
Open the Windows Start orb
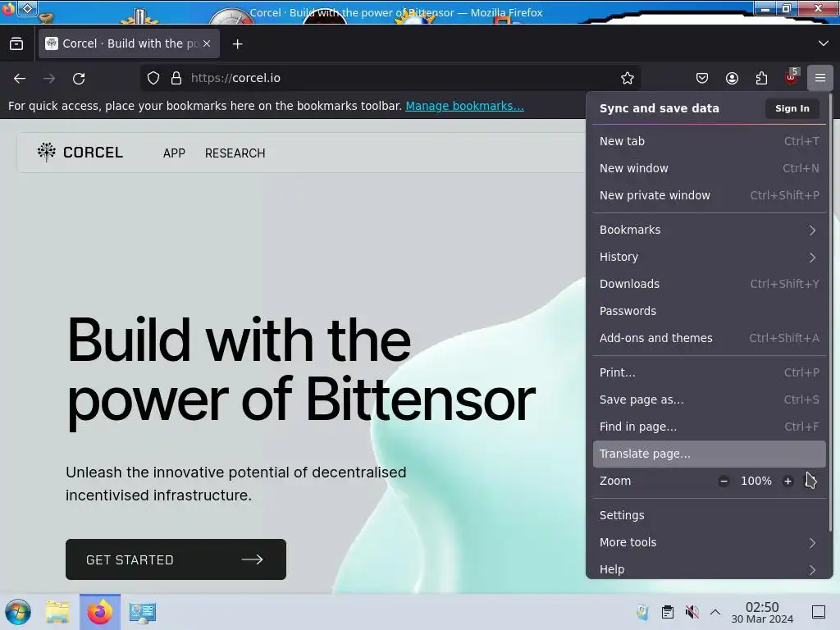(18, 612)
